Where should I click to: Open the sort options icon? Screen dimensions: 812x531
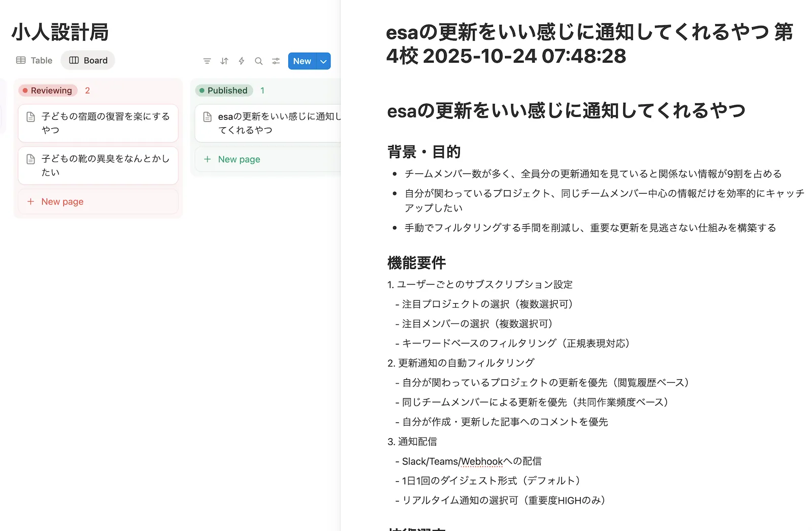pos(224,61)
